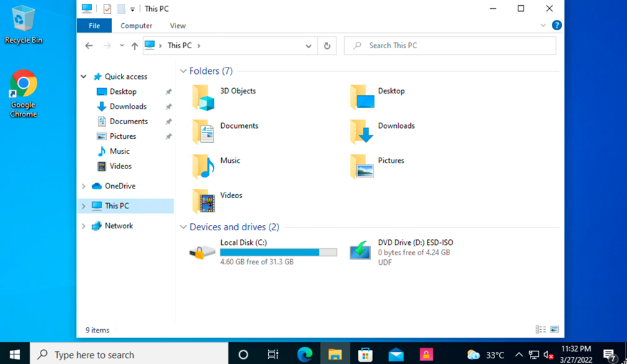Collapse the Quick access tree node
This screenshot has height=364, width=627.
[84, 77]
